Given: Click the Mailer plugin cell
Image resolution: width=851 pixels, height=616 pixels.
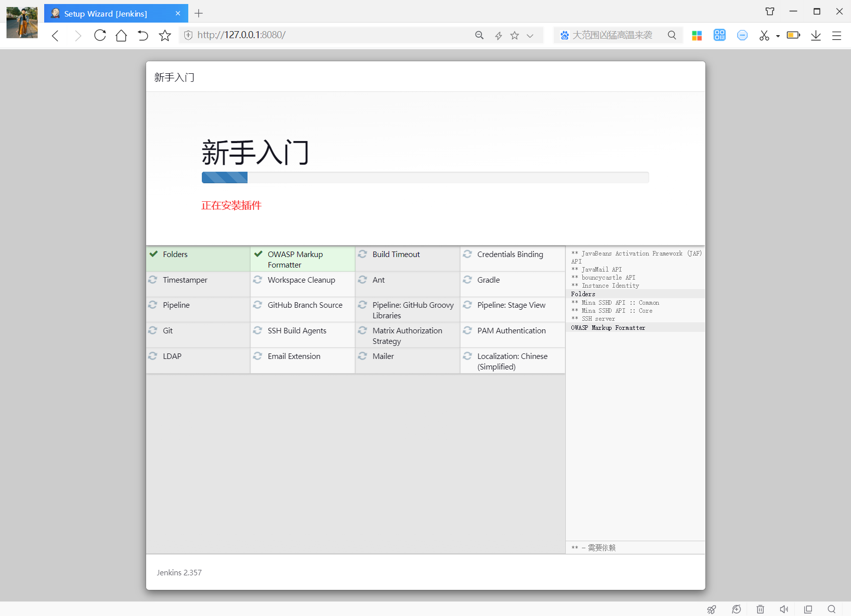Looking at the screenshot, I should [x=408, y=360].
